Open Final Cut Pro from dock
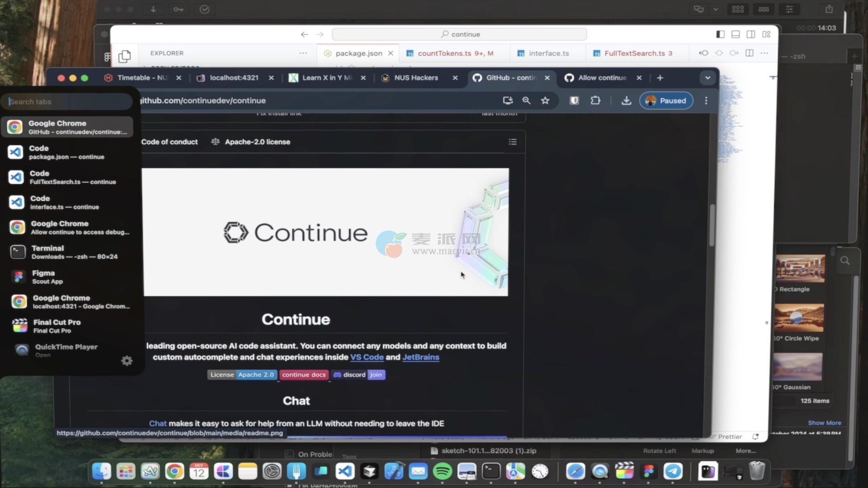Image resolution: width=868 pixels, height=488 pixels. [624, 472]
